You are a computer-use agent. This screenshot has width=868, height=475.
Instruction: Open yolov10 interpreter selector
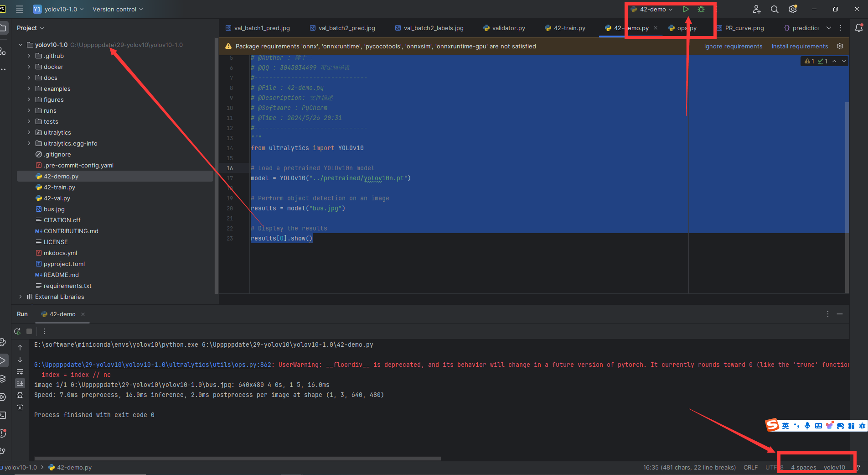[834, 467]
